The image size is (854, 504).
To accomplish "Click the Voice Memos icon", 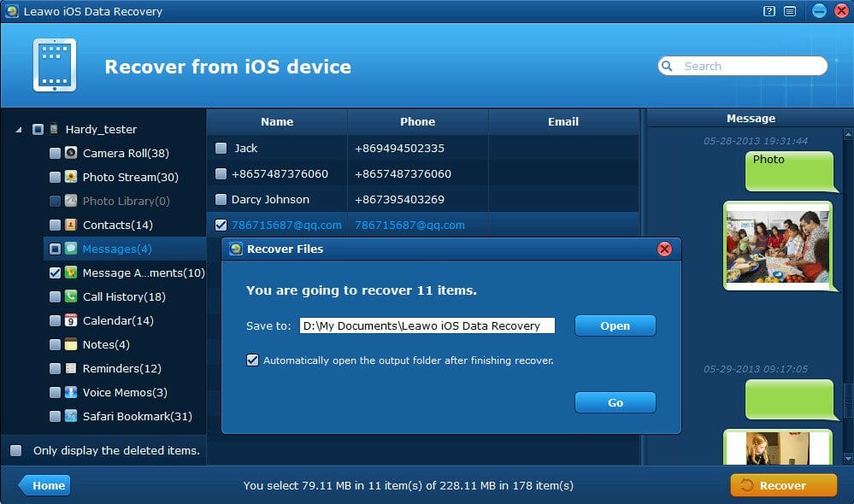I will point(72,393).
